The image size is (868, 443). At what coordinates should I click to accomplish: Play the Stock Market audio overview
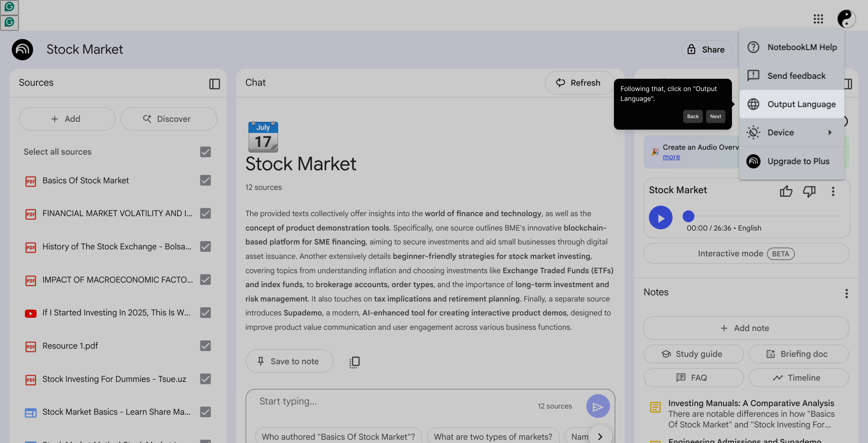point(661,218)
